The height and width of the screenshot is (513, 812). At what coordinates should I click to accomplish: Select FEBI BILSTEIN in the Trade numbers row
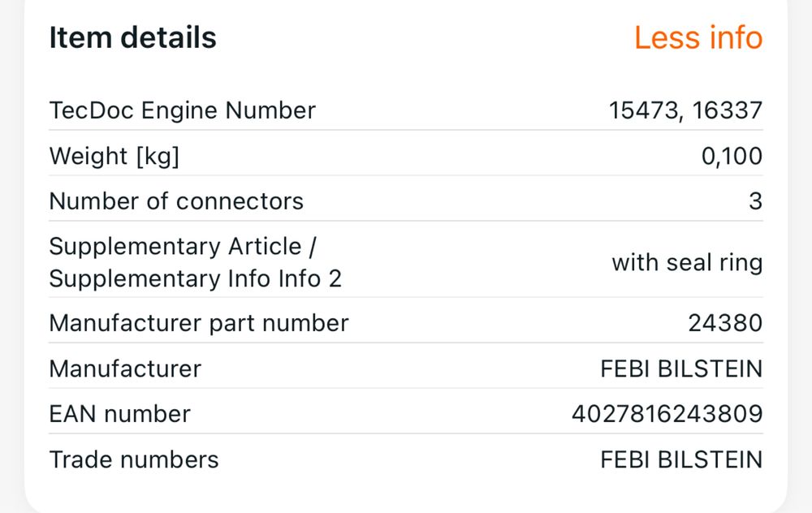[x=681, y=459]
